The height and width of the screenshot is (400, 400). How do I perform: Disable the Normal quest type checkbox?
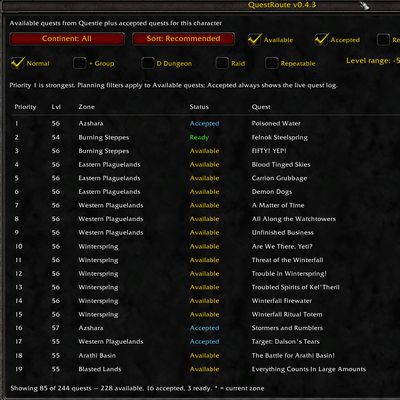tap(17, 63)
